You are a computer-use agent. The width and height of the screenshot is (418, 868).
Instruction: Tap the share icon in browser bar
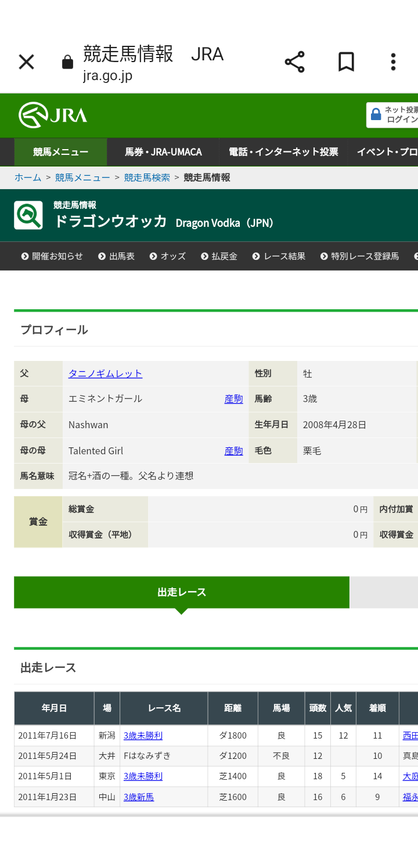point(294,62)
